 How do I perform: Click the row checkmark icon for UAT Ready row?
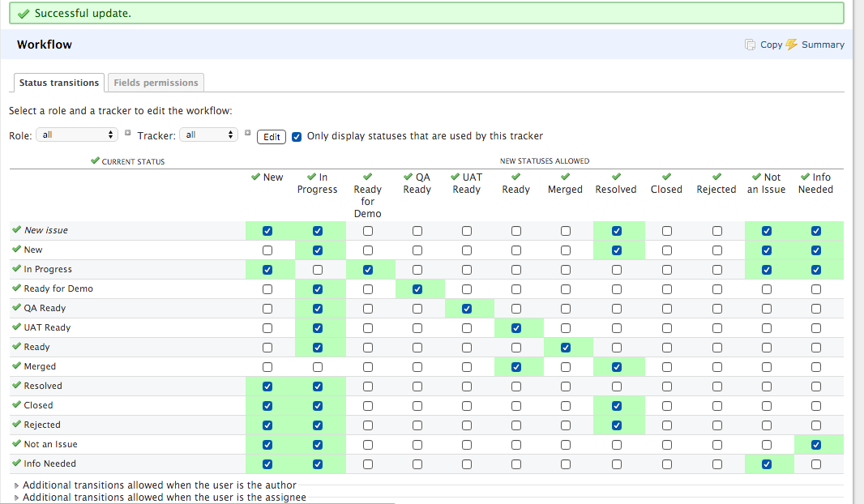(16, 327)
